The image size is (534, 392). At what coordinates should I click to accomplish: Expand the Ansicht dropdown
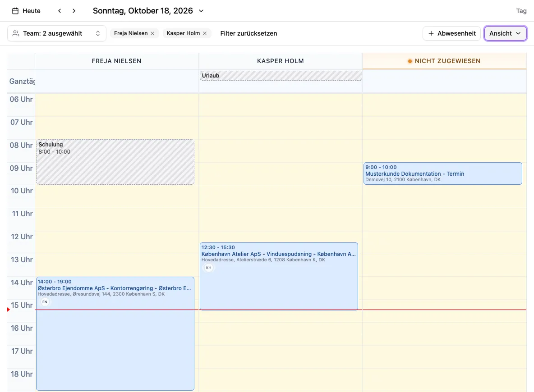506,33
